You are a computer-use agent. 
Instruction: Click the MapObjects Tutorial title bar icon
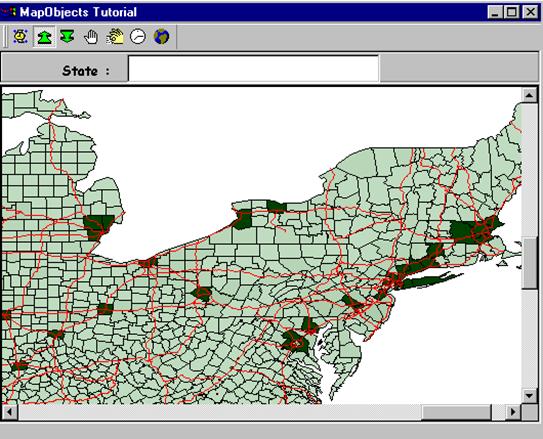pos(9,12)
